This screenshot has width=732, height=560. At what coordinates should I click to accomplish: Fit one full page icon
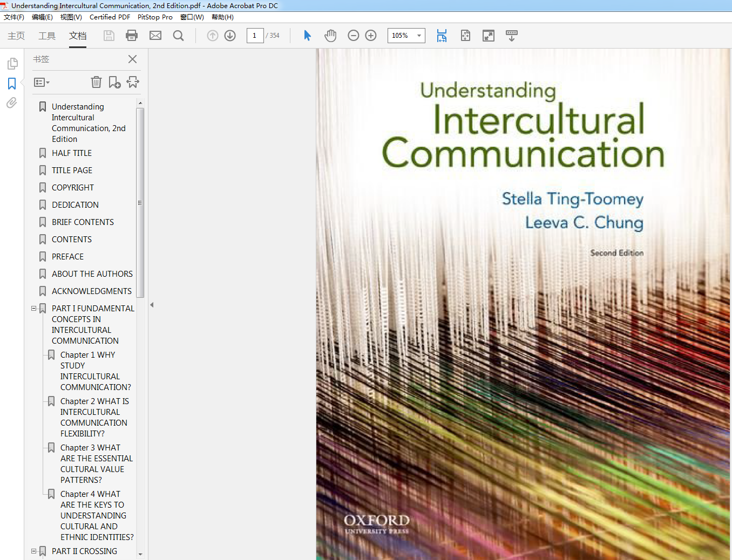point(465,36)
